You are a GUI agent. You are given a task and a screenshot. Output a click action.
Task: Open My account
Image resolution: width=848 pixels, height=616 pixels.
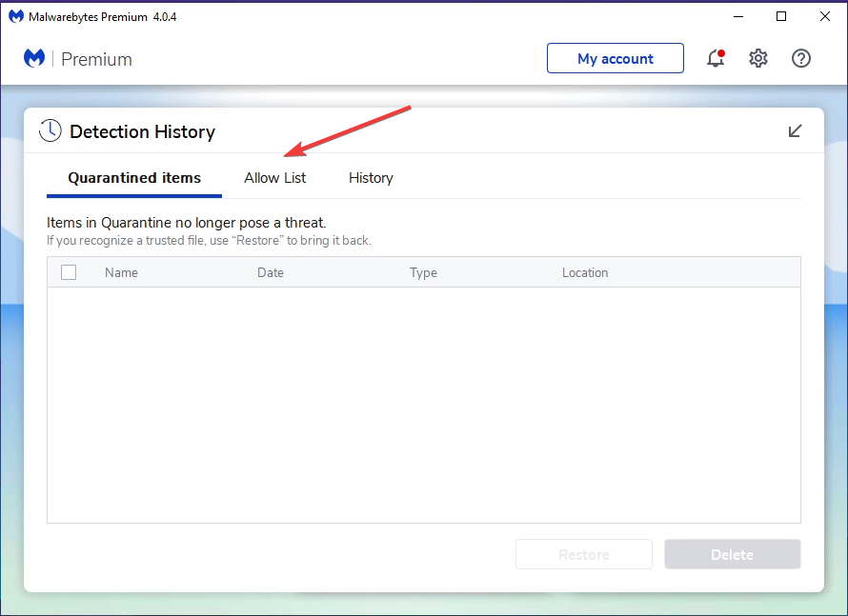616,58
